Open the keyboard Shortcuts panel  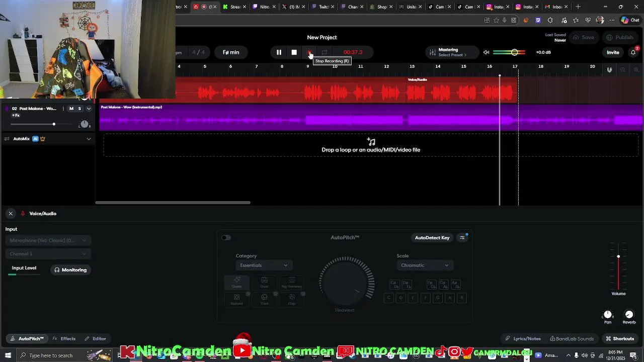coord(620,339)
